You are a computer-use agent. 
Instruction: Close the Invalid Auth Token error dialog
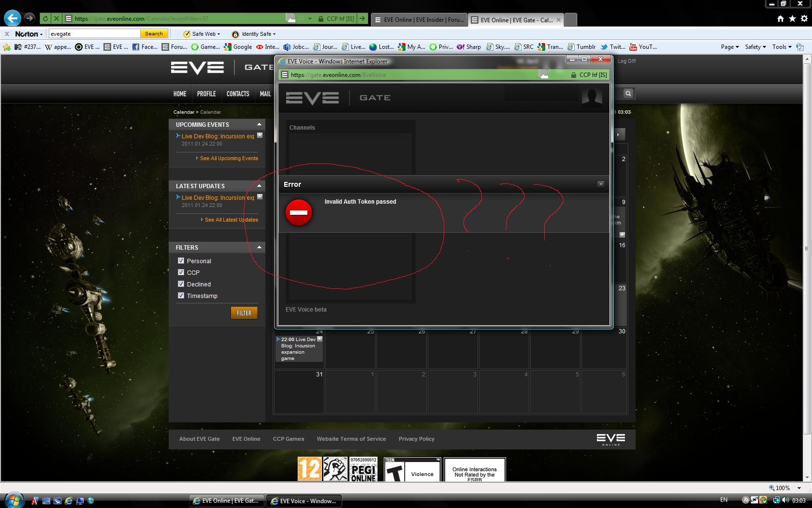(601, 184)
